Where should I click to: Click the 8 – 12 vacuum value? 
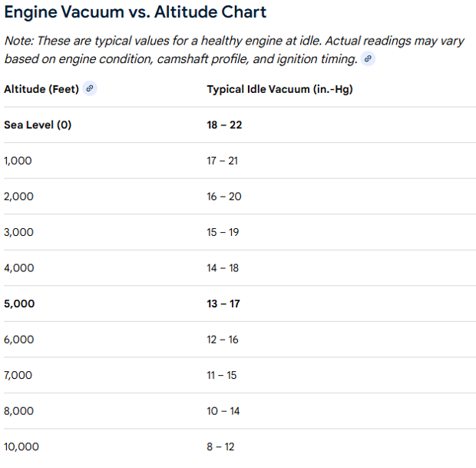(x=221, y=446)
